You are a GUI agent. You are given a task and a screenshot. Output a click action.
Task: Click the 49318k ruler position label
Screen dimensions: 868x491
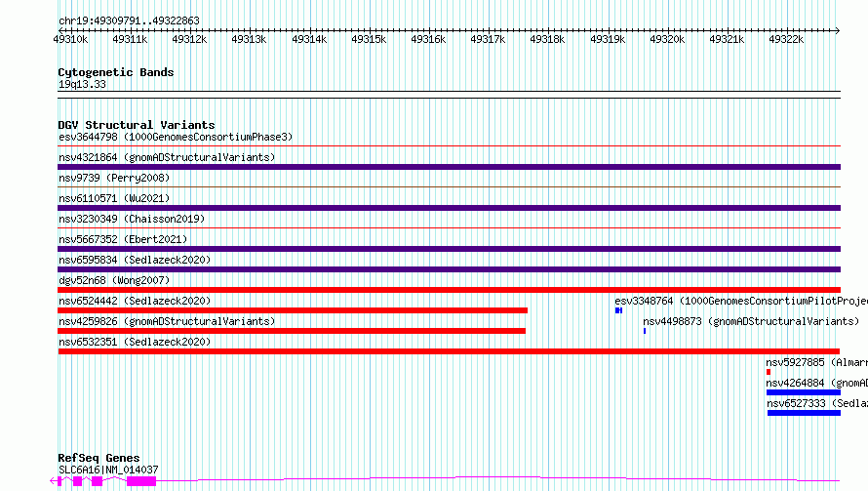coord(547,39)
